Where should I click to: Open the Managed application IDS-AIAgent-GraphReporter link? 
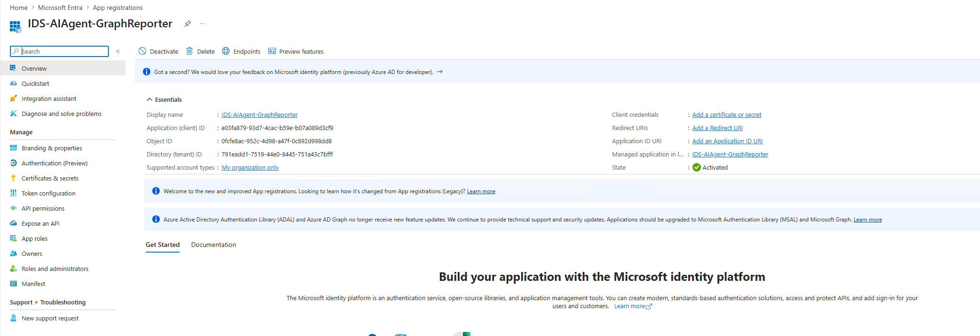pyautogui.click(x=730, y=154)
